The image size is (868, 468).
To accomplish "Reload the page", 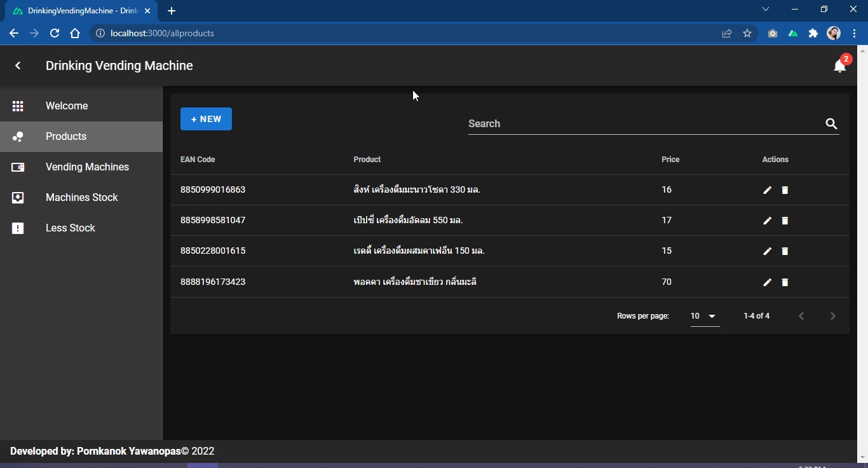I will (x=55, y=33).
